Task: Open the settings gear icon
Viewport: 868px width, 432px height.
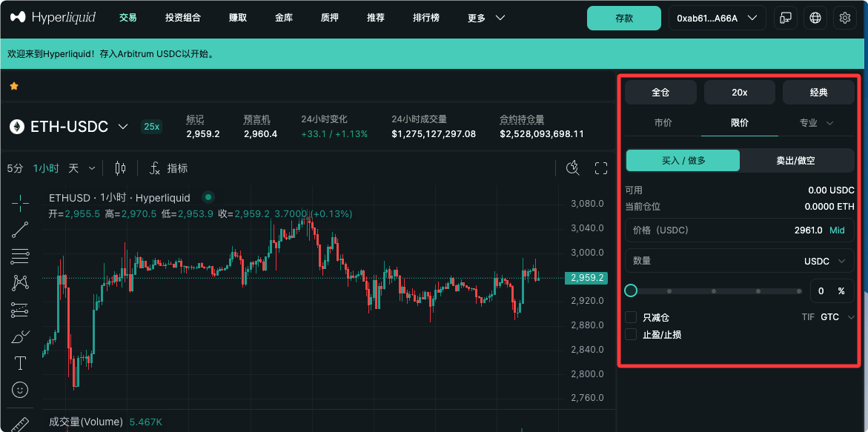Action: coord(845,17)
